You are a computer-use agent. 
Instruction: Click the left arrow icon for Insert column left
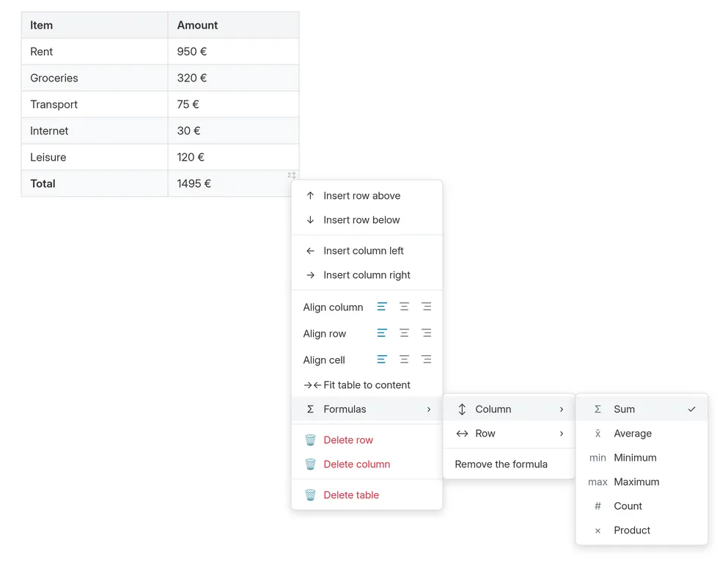pos(310,251)
